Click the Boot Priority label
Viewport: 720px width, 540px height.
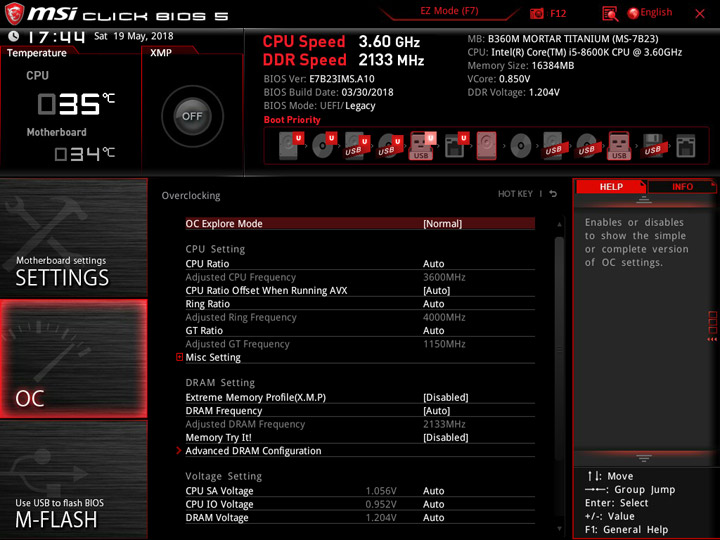pos(292,120)
